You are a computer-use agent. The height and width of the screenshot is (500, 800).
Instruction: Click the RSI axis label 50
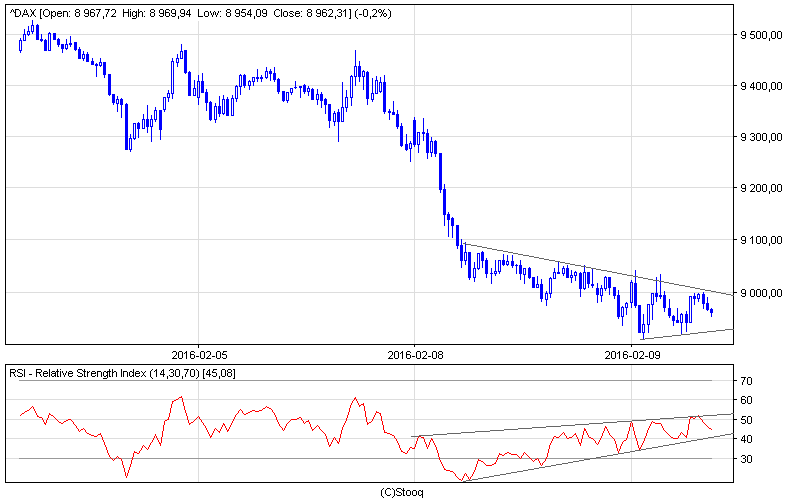coord(746,420)
